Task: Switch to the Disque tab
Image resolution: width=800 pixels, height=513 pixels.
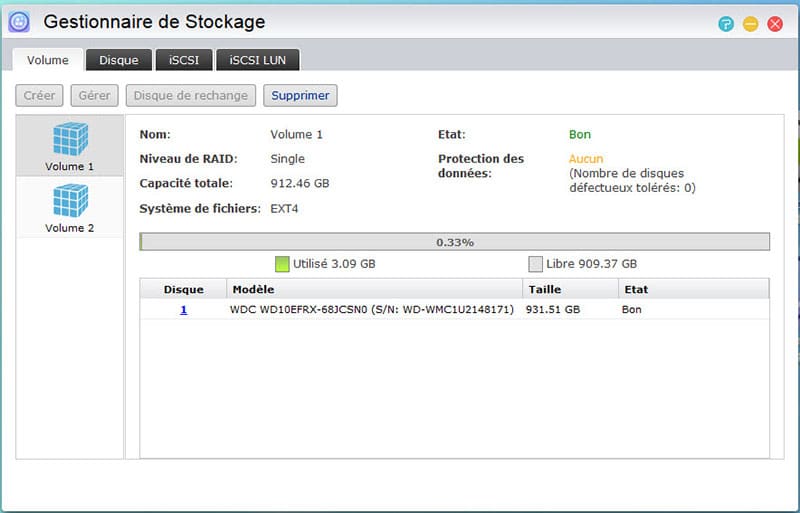Action: [118, 60]
